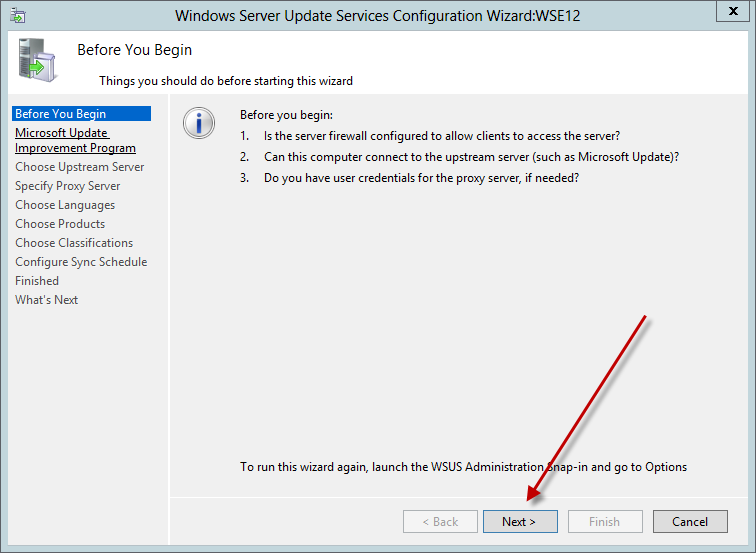Jump to Choose Languages step
756x553 pixels.
64,205
